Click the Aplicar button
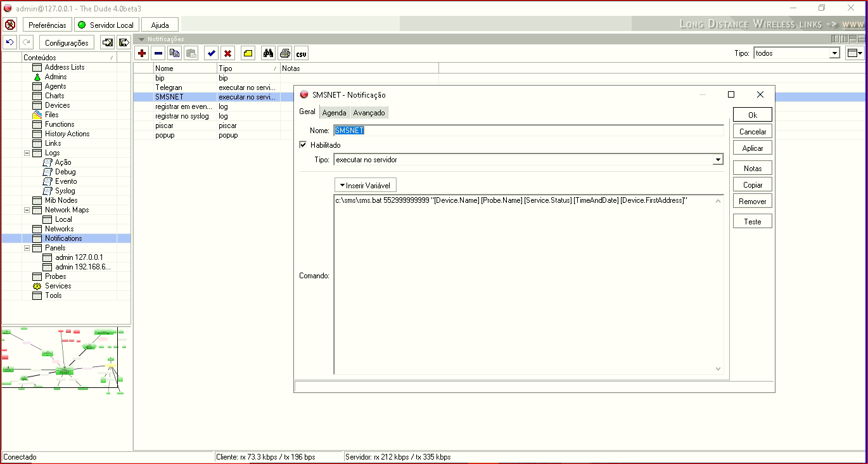This screenshot has height=464, width=868. (x=752, y=148)
